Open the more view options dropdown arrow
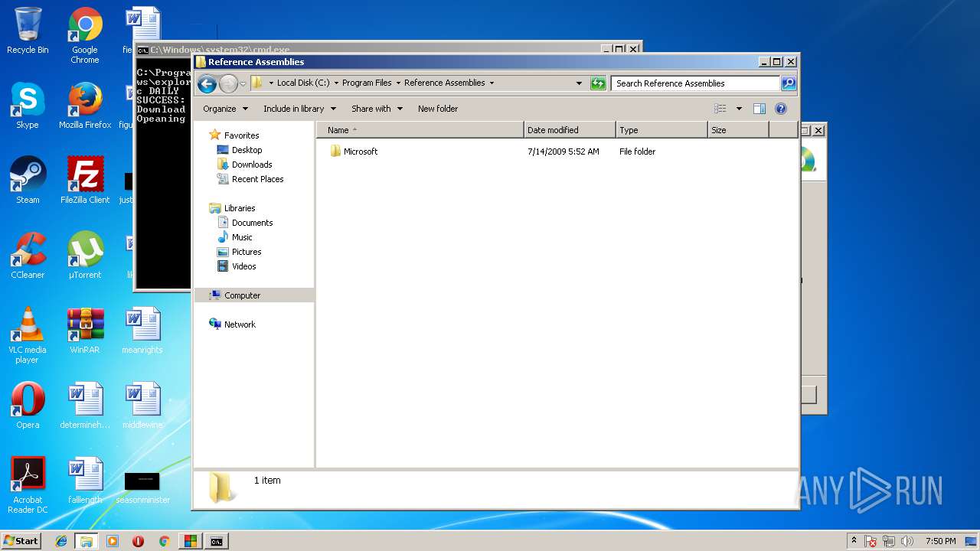Image resolution: width=980 pixels, height=551 pixels. pos(739,109)
